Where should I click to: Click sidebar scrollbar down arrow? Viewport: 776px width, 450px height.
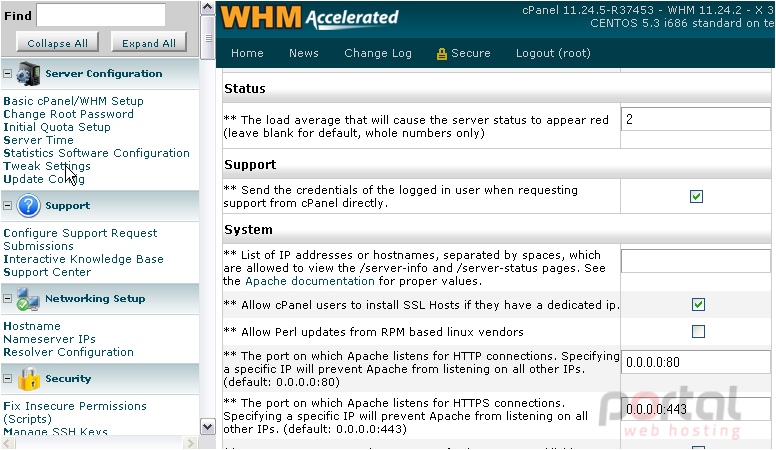point(208,426)
